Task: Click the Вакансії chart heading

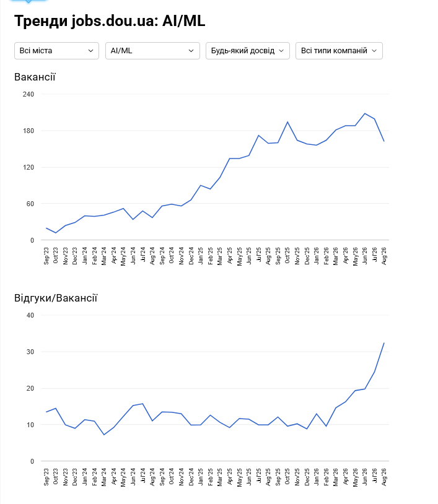Action: pyautogui.click(x=35, y=77)
